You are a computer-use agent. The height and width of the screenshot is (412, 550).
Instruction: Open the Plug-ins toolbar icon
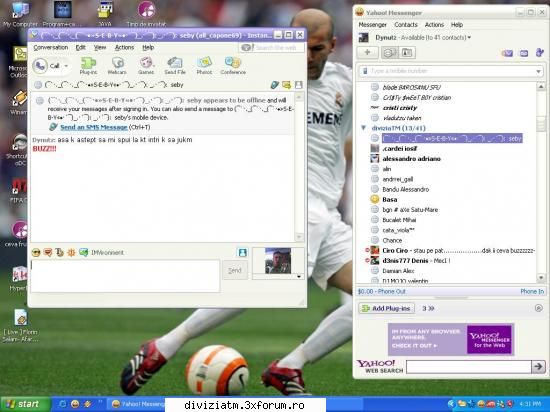tap(88, 66)
